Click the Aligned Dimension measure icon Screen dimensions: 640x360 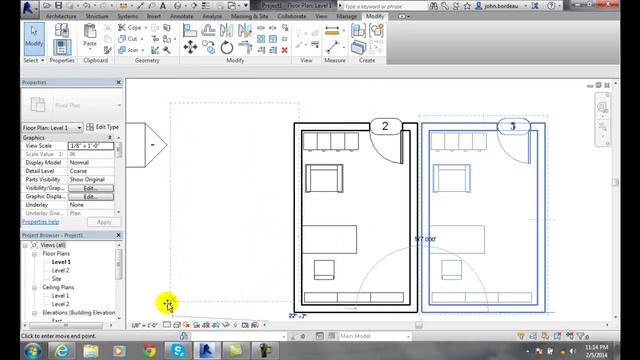click(x=332, y=31)
